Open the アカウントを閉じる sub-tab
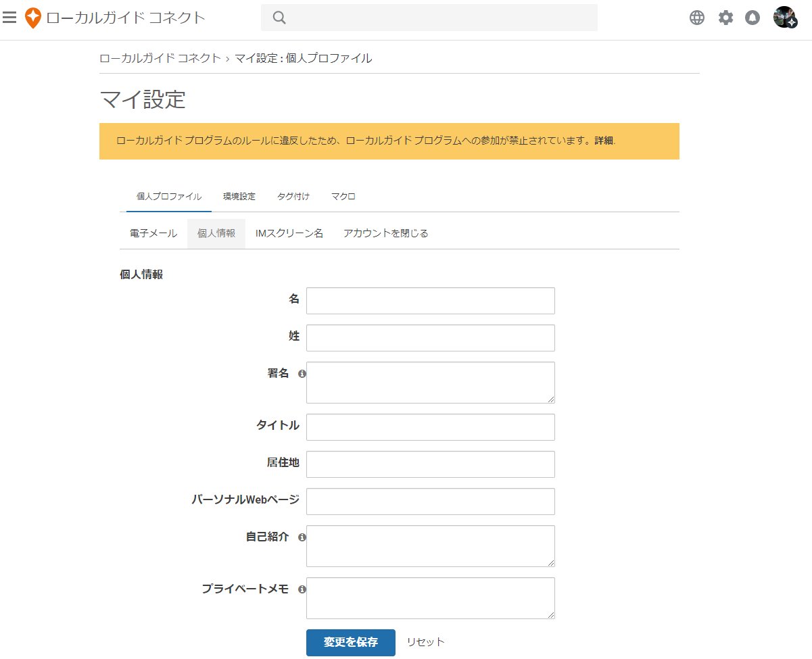Viewport: 812px width, 659px height. pos(386,233)
